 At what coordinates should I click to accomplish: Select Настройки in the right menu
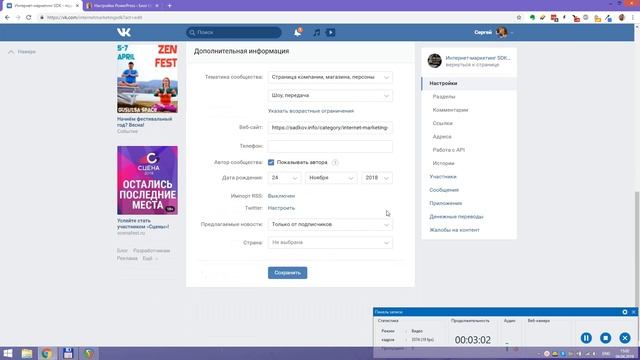(x=469, y=83)
